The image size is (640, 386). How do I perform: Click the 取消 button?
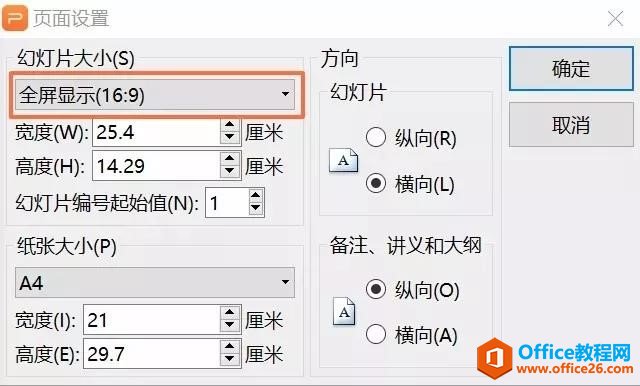(571, 124)
